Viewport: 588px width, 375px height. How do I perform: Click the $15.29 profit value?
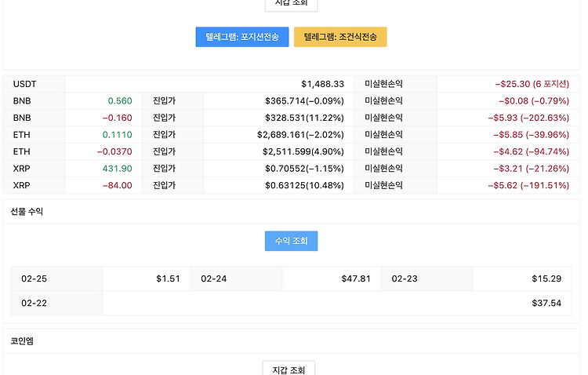click(546, 279)
